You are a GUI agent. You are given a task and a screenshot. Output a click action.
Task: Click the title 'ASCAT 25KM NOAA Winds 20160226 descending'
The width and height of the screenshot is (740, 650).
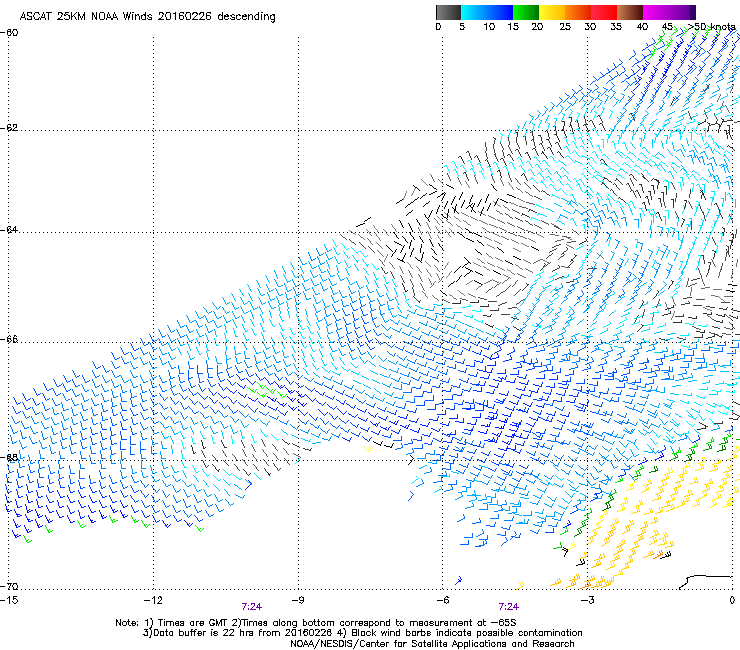147,16
